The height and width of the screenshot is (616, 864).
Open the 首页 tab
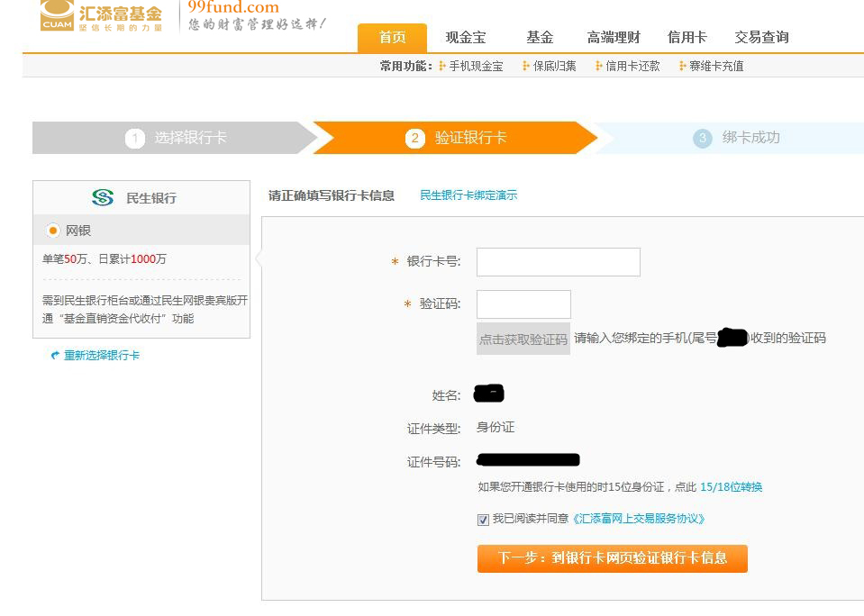(x=392, y=38)
